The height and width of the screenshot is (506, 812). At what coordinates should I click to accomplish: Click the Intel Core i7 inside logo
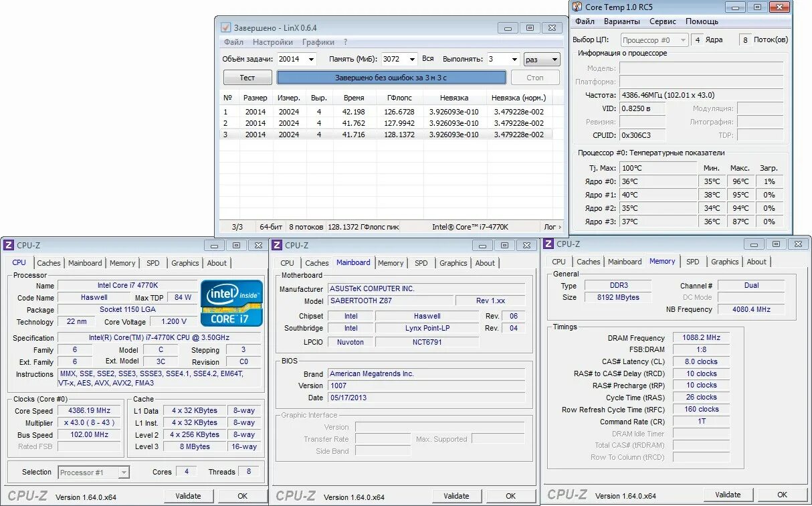coord(231,303)
